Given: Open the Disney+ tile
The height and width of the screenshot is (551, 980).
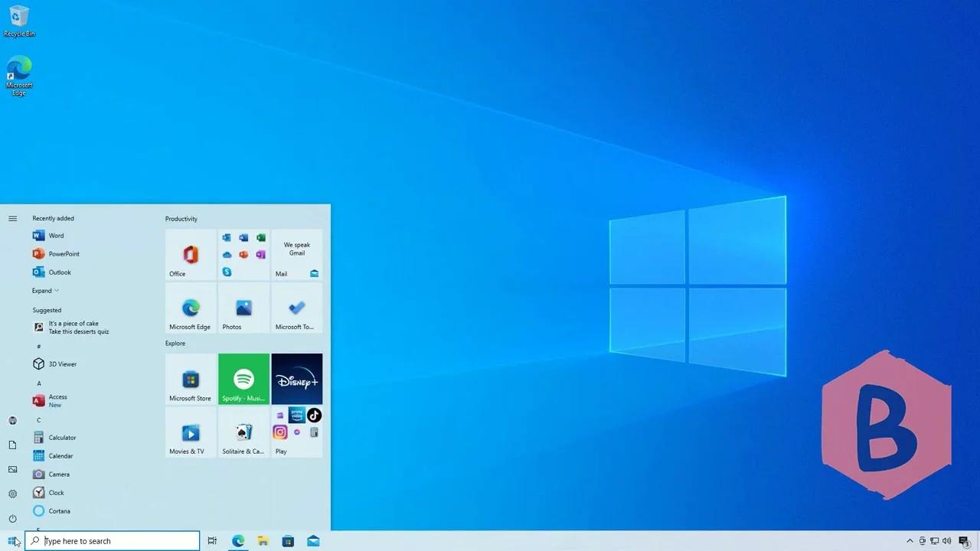Looking at the screenshot, I should coord(296,379).
